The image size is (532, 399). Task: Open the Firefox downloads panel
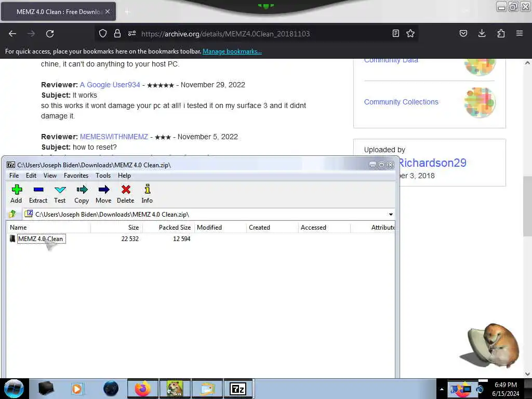482,33
